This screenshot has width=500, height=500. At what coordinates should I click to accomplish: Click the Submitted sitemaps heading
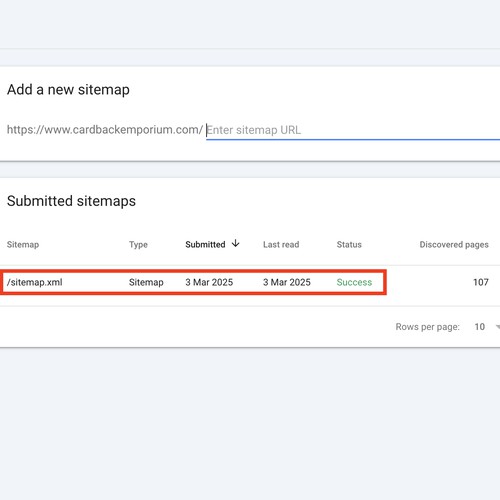click(x=71, y=201)
